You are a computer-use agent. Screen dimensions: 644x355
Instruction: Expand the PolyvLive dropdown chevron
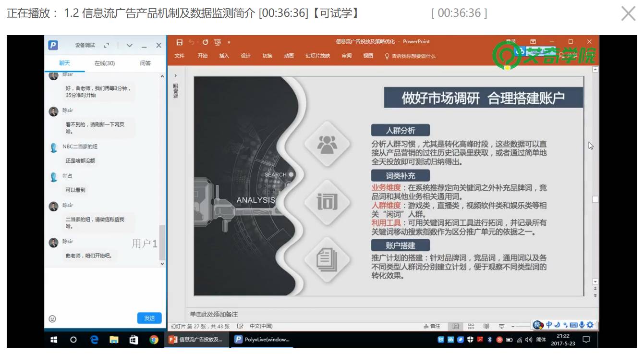pyautogui.click(x=130, y=46)
